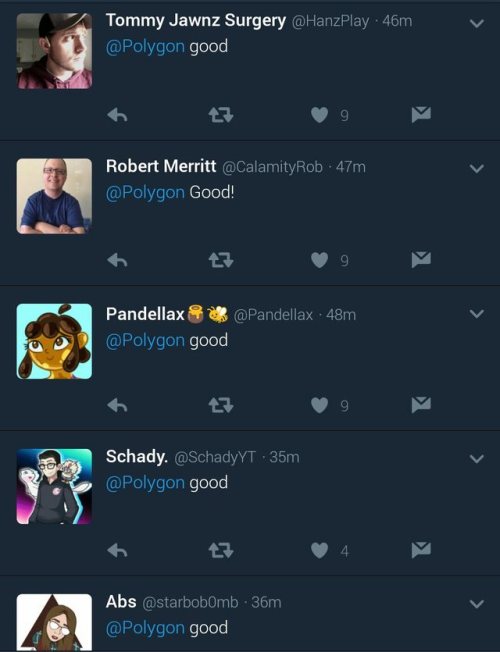500x652 pixels.
Task: Open the chevron menu on Abs's tweet
Action: coord(477,604)
